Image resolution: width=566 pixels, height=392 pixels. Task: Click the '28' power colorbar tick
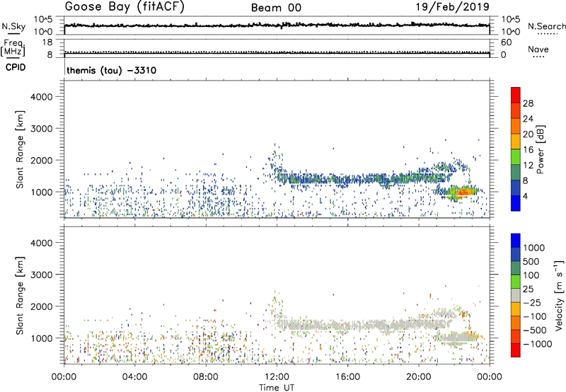[528, 103]
